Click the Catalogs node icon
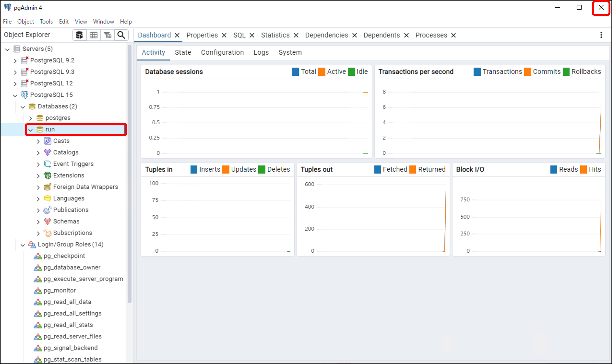 pos(47,153)
